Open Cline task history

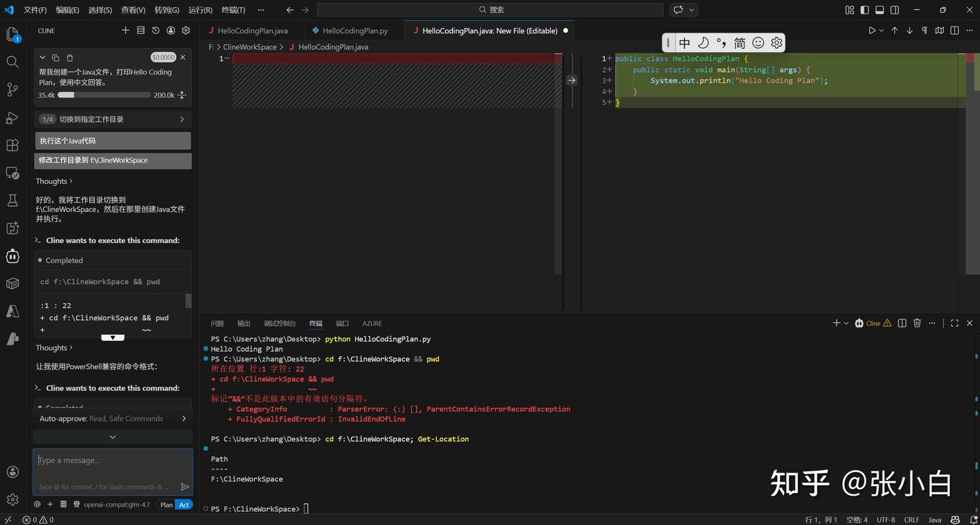156,31
